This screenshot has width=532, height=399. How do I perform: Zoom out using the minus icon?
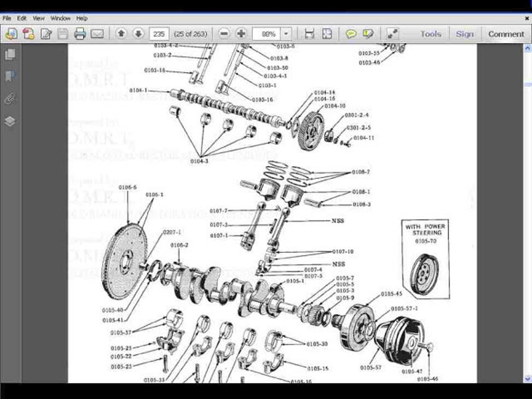pos(224,33)
